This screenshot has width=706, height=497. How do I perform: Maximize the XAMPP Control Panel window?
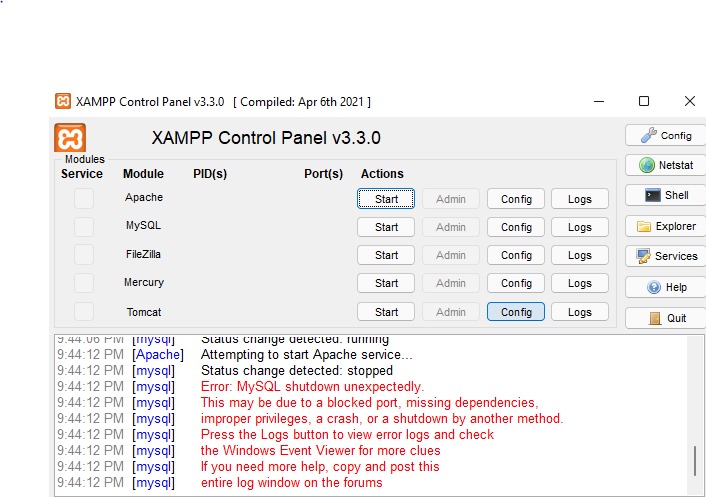click(x=644, y=101)
